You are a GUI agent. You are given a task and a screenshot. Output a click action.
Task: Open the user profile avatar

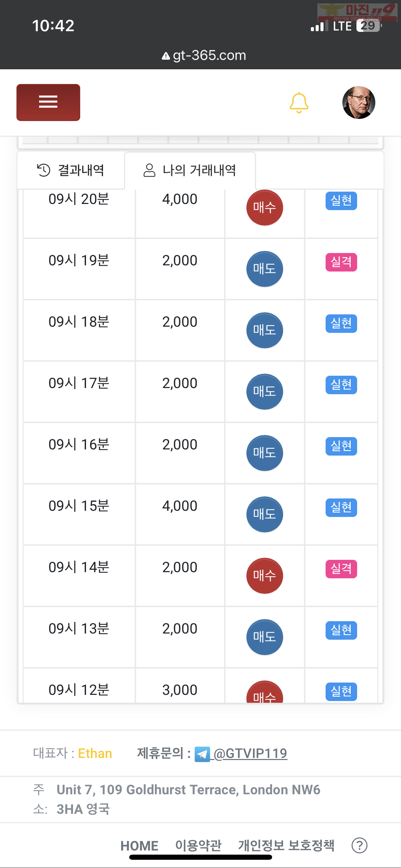pos(359,103)
